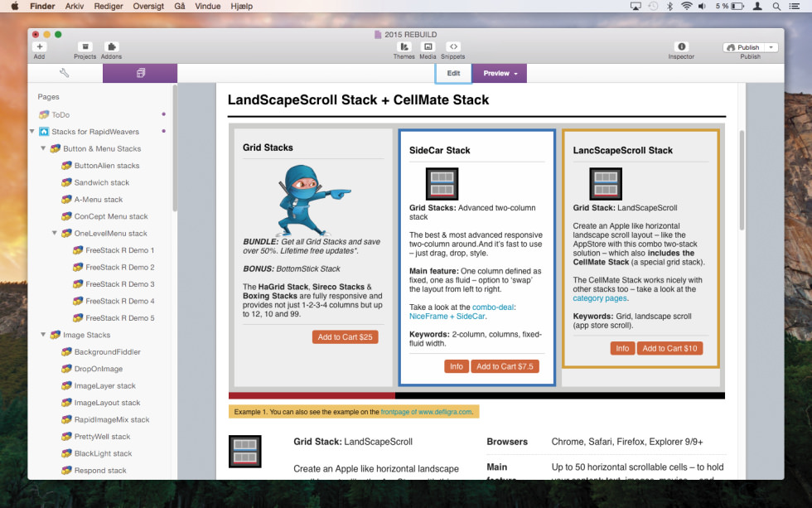The height and width of the screenshot is (508, 812).
Task: Click ConCept Menu stack page icon
Action: 66,216
